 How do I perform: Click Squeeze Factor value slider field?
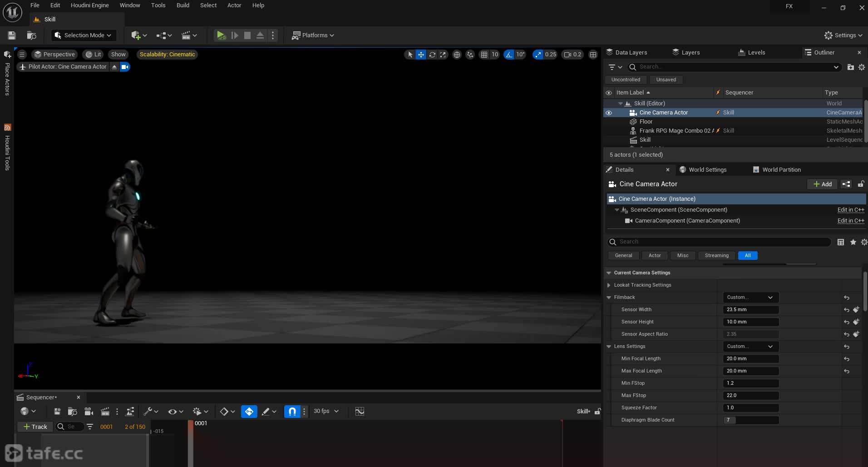pos(750,408)
